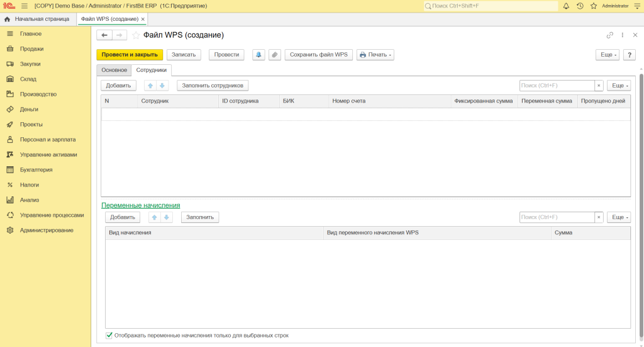Close the Файл WPS (создание) tab

point(143,19)
